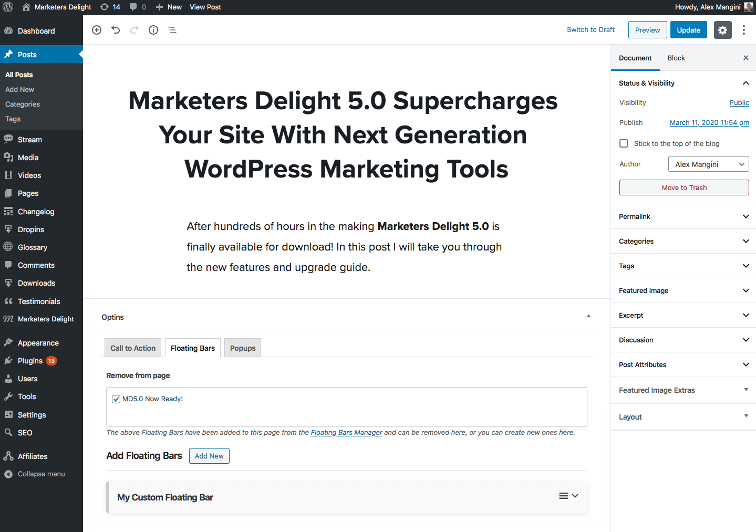Click Switch to Draft
Screen dimensions: 756x532
coord(591,30)
